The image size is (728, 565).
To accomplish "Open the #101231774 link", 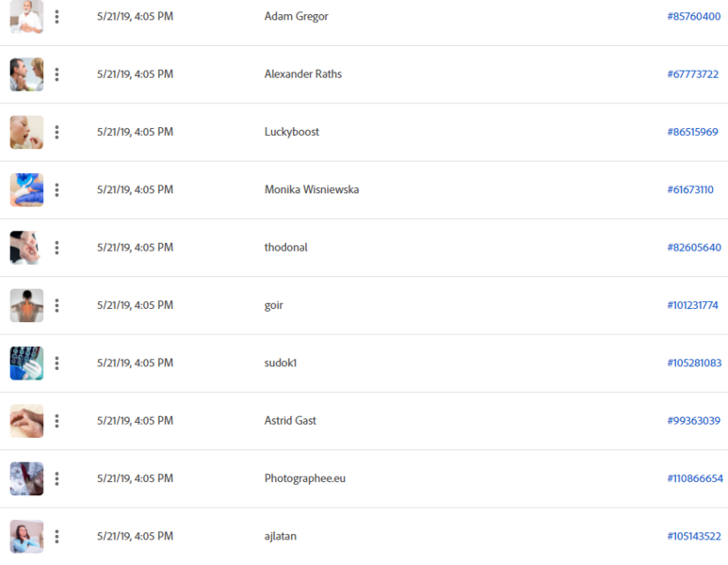I will pos(692,305).
